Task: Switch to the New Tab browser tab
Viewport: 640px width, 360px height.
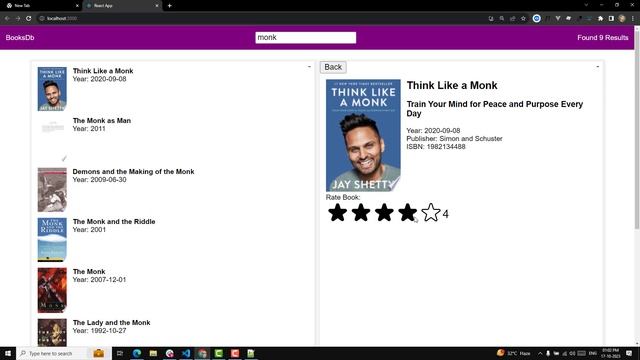Action: pos(41,6)
